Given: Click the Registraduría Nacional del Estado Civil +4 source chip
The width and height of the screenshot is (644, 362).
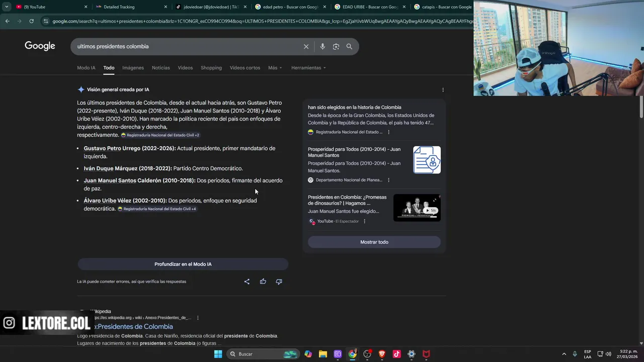Looking at the screenshot, I should (157, 209).
